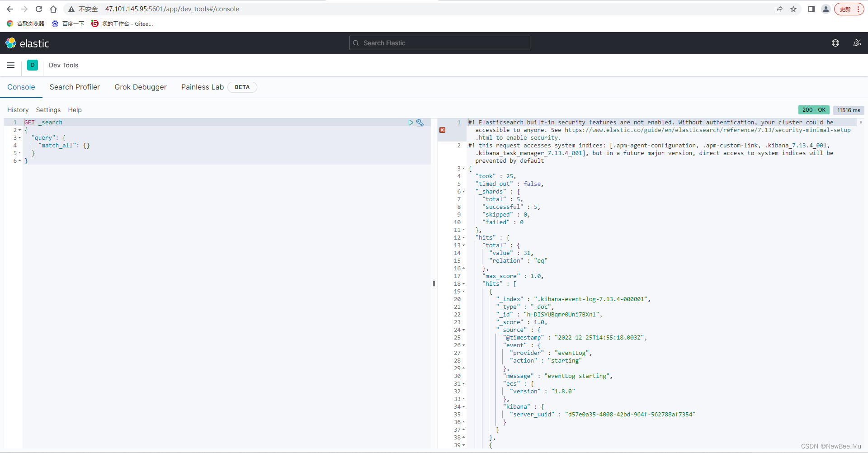Screen dimensions: 868x453
Task: Click the browser address bar URL
Action: click(x=172, y=9)
